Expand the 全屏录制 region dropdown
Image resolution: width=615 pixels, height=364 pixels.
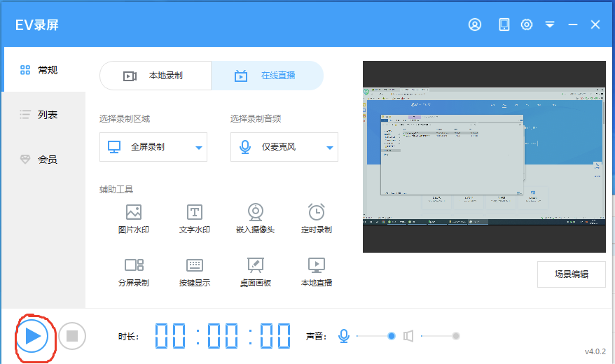point(153,147)
